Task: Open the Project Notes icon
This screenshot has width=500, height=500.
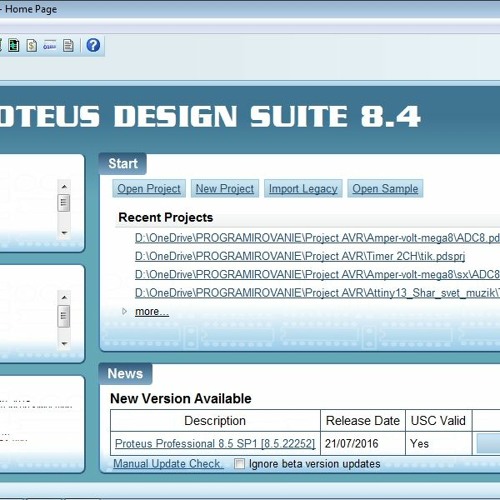Action: 68,45
